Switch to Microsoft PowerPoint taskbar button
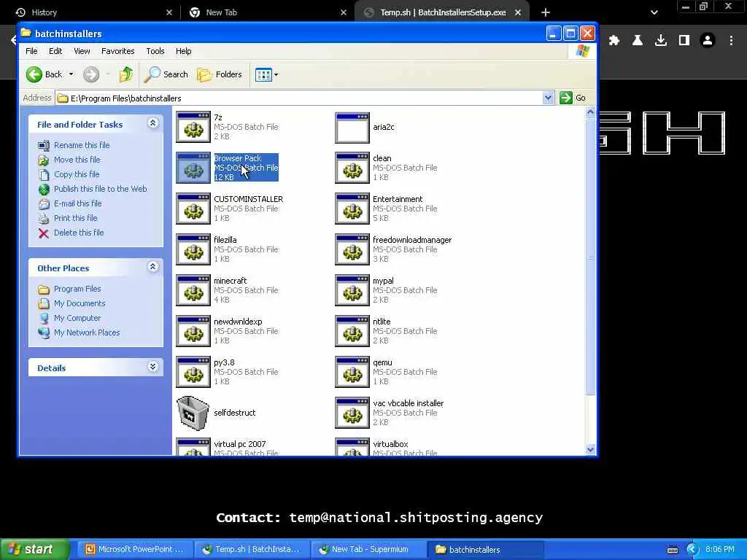 coord(135,550)
